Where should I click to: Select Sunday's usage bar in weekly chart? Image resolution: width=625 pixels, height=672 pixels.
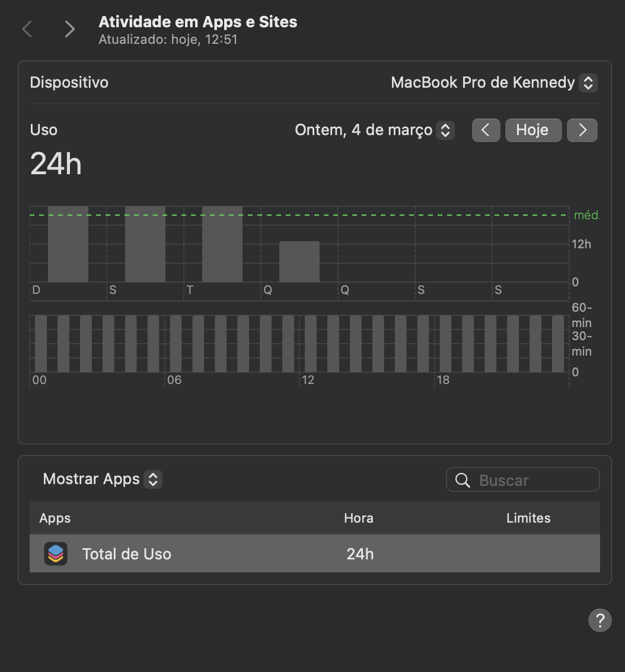coord(68,244)
